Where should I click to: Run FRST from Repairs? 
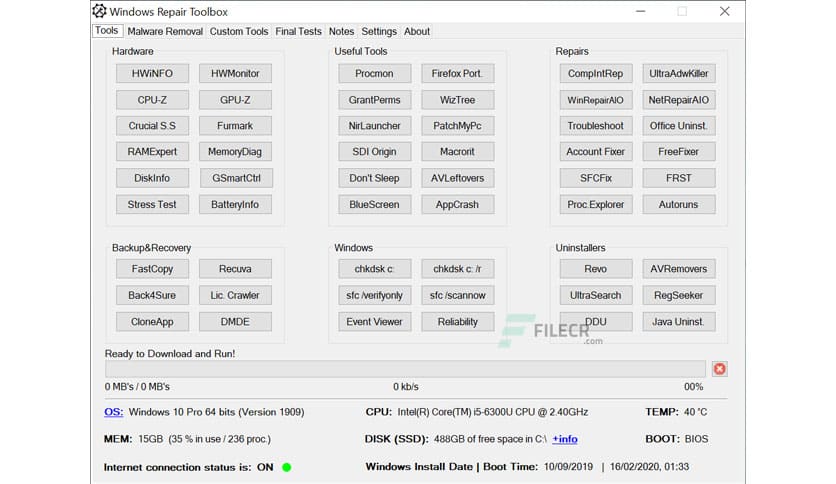[679, 178]
